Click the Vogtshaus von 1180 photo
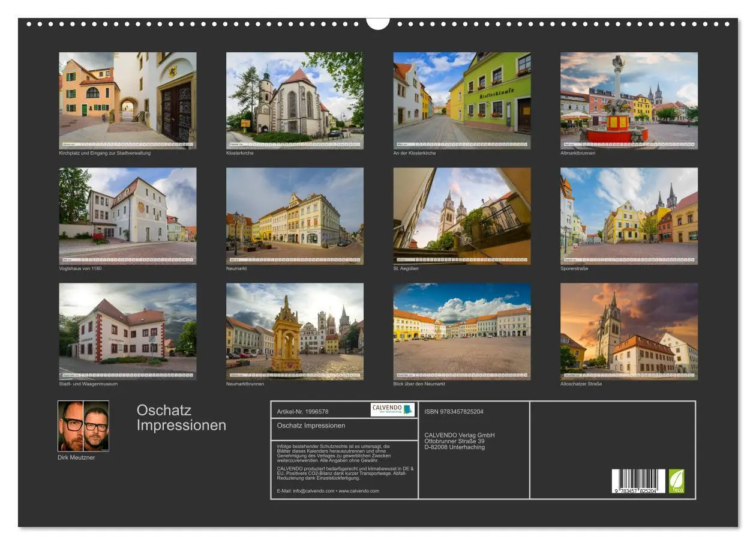 click(127, 213)
